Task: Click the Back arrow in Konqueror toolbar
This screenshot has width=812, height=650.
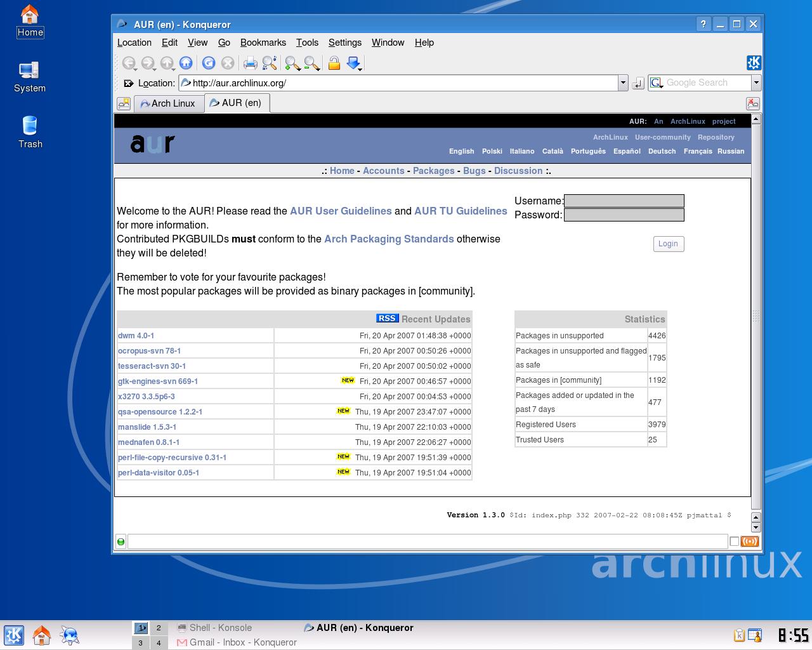Action: tap(129, 63)
